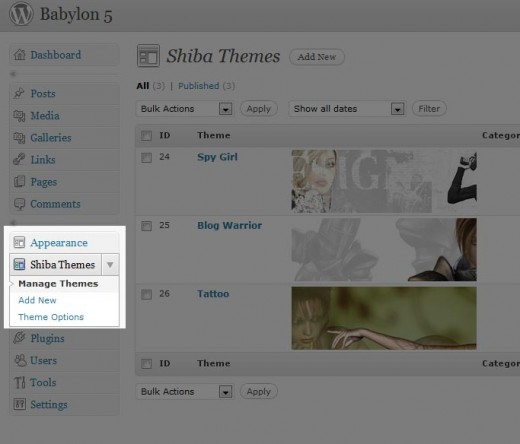Click the Media icon in sidebar
The width and height of the screenshot is (520, 444).
[19, 116]
